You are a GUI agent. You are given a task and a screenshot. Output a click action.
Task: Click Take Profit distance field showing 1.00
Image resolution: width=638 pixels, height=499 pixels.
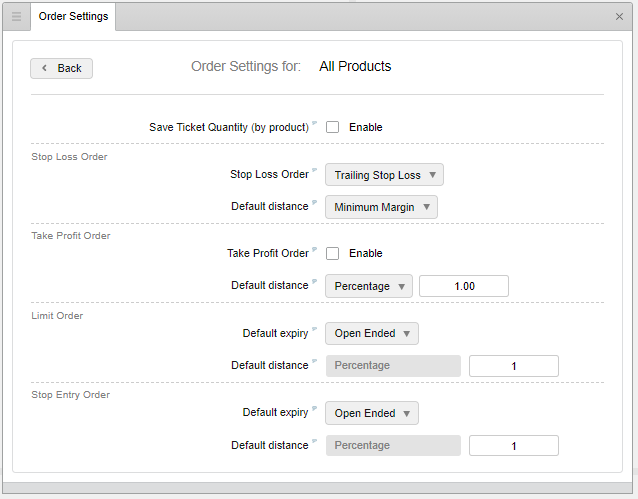point(464,286)
